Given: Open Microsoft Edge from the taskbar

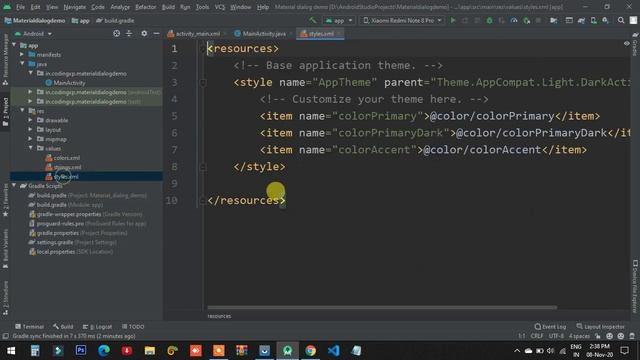Looking at the screenshot, I should point(104,351).
